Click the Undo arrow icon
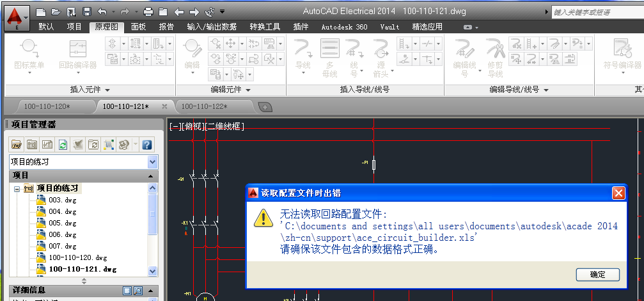The height and width of the screenshot is (301, 644). point(102,12)
